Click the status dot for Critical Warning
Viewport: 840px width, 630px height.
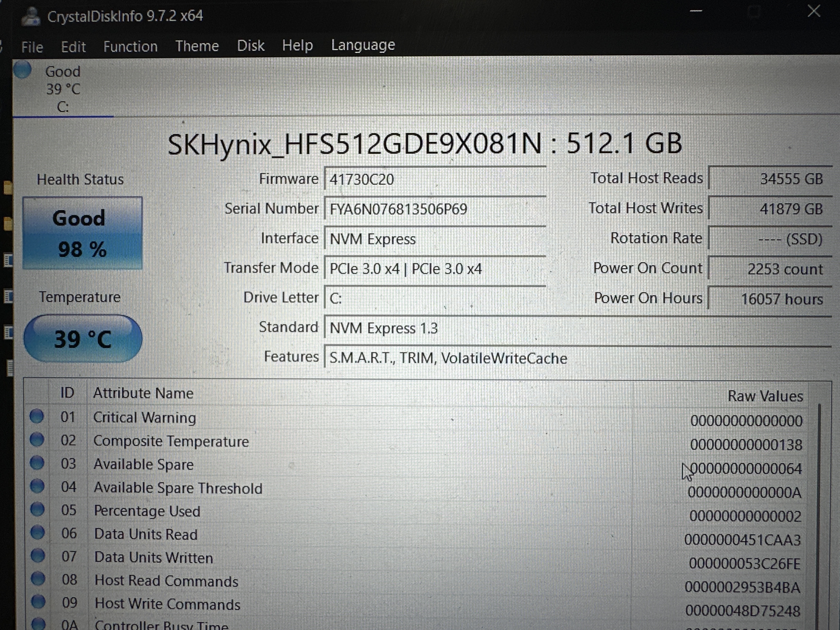click(37, 416)
